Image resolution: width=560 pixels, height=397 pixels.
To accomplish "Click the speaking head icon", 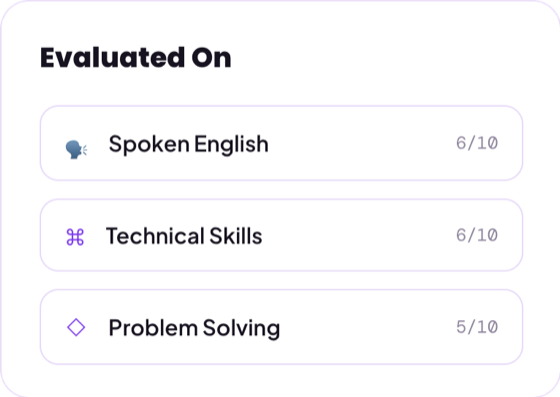I will pyautogui.click(x=76, y=149).
